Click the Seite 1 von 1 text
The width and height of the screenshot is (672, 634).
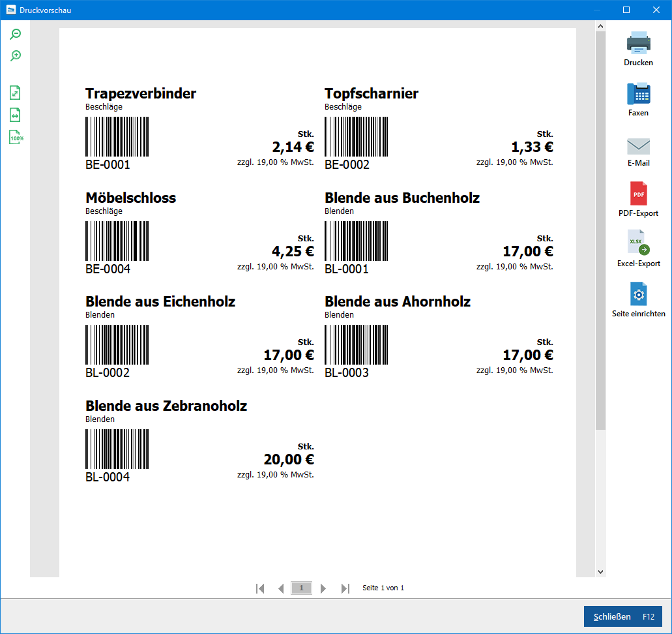383,588
